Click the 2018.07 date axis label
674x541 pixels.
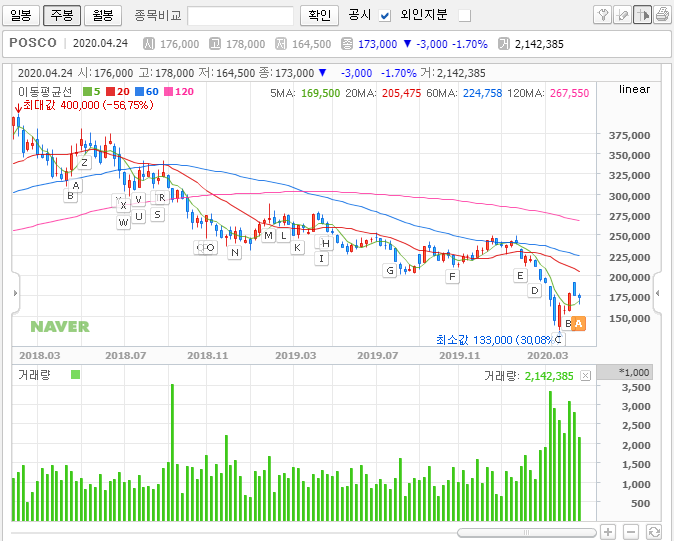[x=126, y=356]
